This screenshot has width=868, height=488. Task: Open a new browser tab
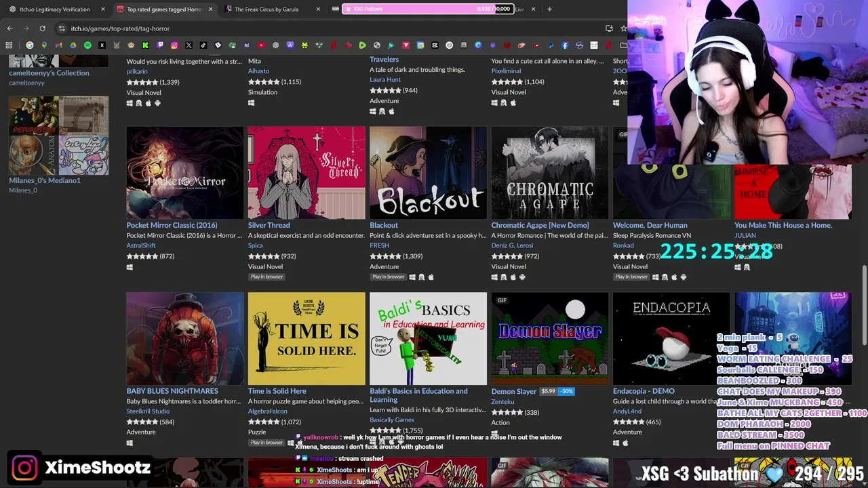point(549,9)
